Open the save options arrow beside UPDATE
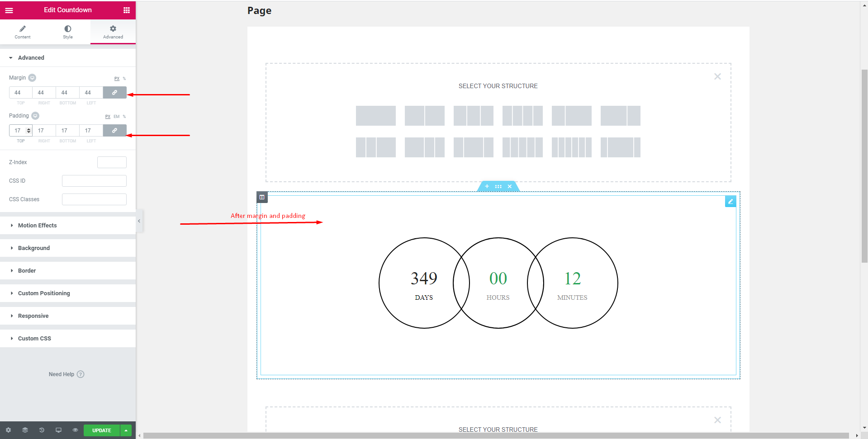 coord(126,430)
